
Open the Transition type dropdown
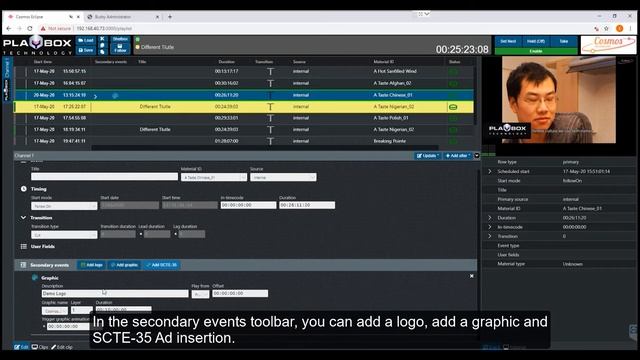point(64,235)
